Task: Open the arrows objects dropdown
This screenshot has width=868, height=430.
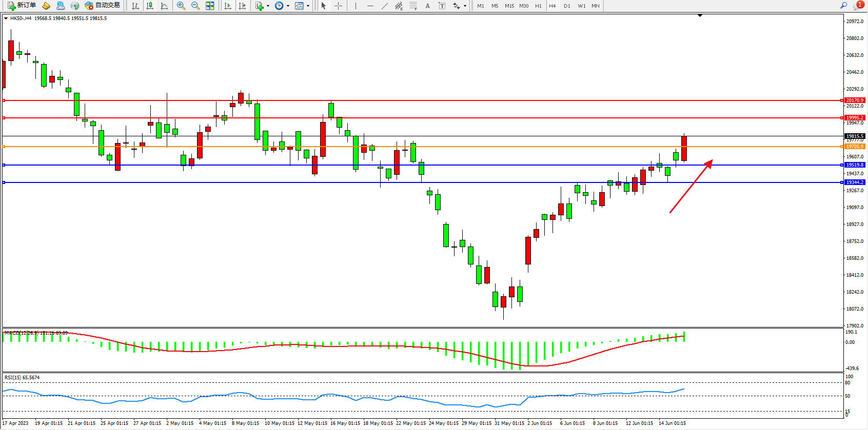Action: 465,6
